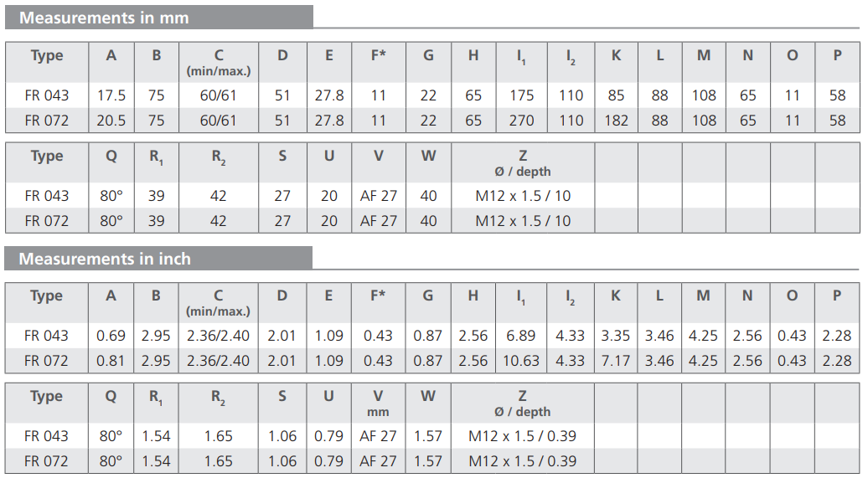
Task: Click the F* header in the mm table
Action: click(x=379, y=56)
